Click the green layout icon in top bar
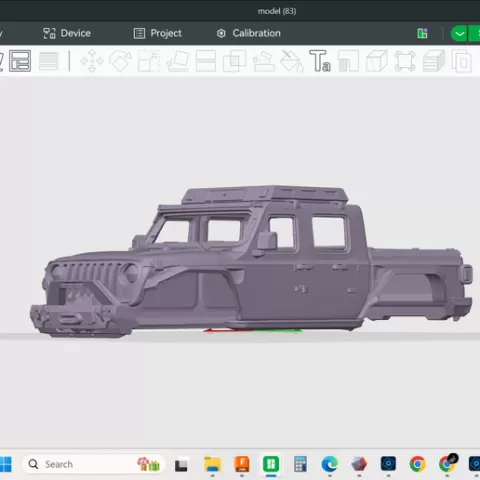The width and height of the screenshot is (480, 480). tap(422, 33)
